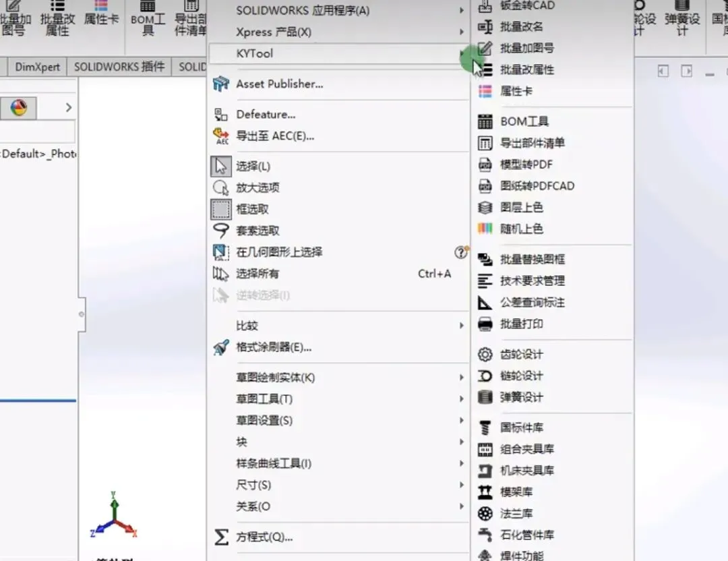Expand the Xpress 产品(X) submenu
This screenshot has width=728, height=561.
339,32
